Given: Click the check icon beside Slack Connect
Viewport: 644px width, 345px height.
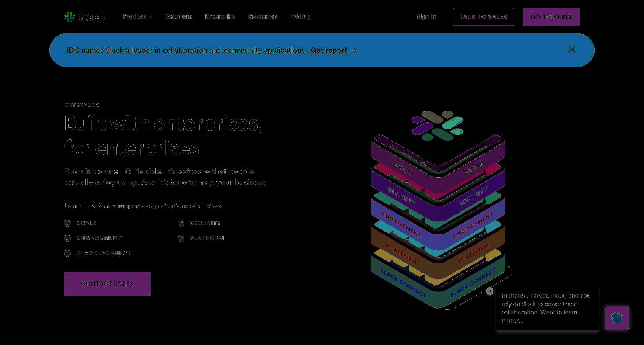Looking at the screenshot, I should click(x=68, y=253).
